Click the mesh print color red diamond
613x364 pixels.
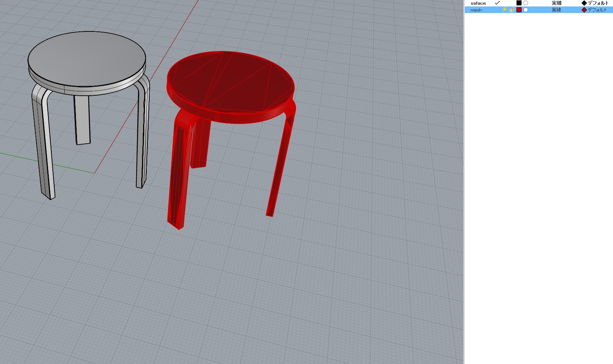(584, 10)
